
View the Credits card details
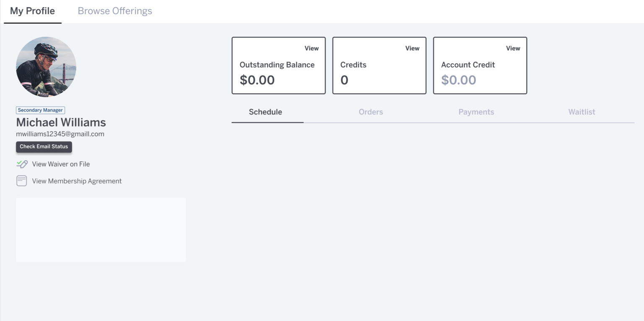412,48
